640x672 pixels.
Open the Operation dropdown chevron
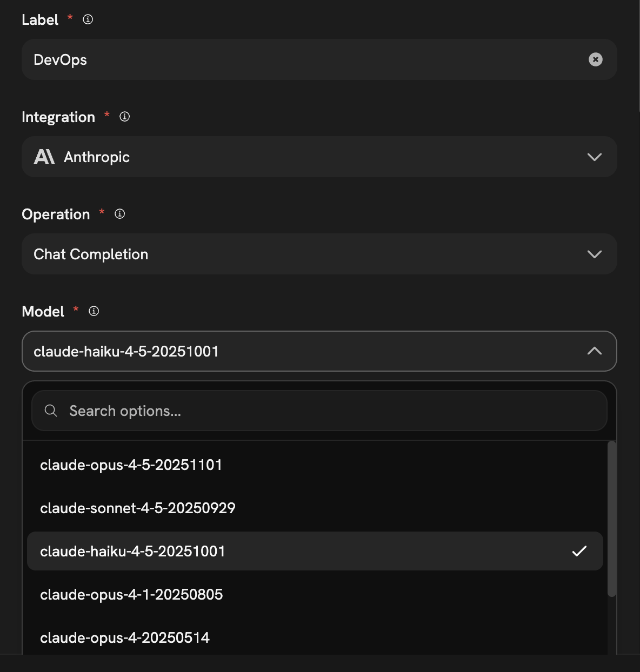pyautogui.click(x=594, y=254)
